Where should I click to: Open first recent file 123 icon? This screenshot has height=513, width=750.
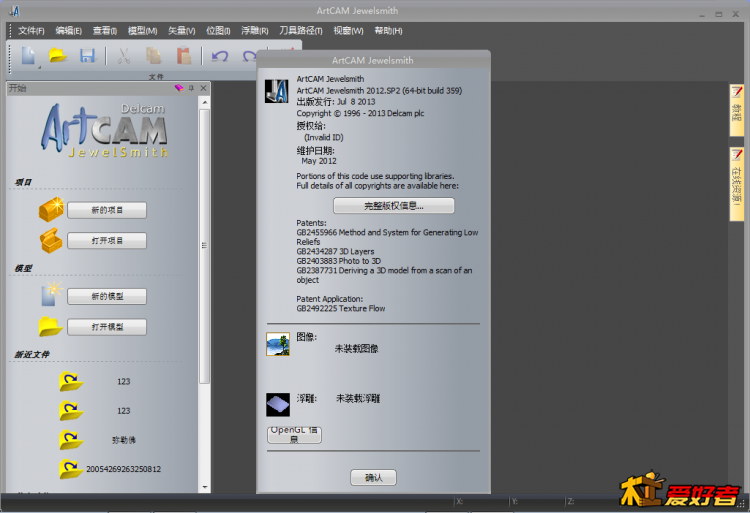(x=71, y=382)
